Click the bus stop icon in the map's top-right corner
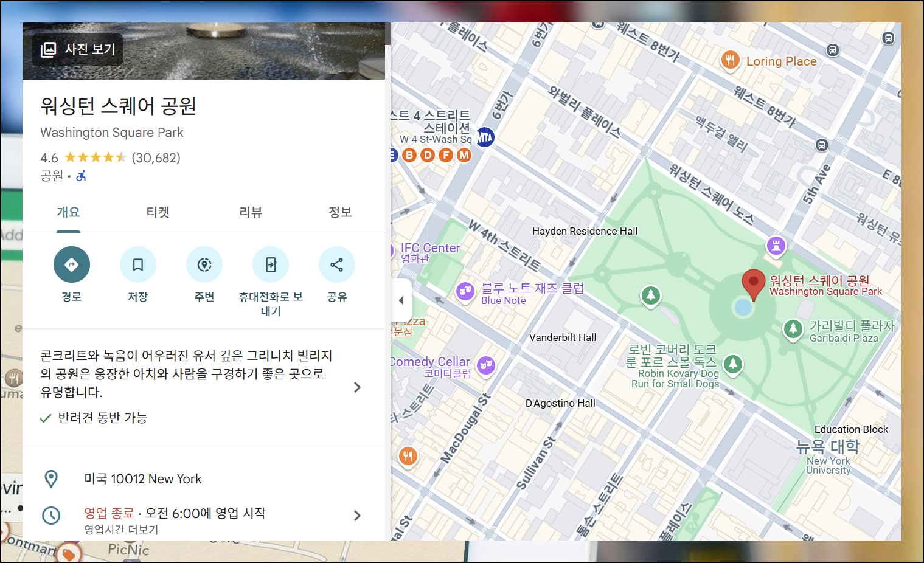The height and width of the screenshot is (563, 924). coord(888,38)
